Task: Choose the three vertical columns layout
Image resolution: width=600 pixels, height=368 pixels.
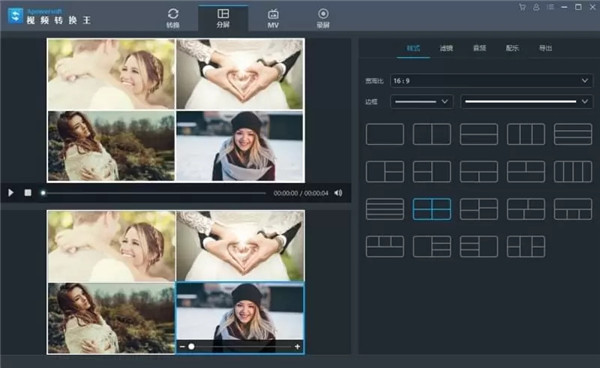Action: pos(526,134)
